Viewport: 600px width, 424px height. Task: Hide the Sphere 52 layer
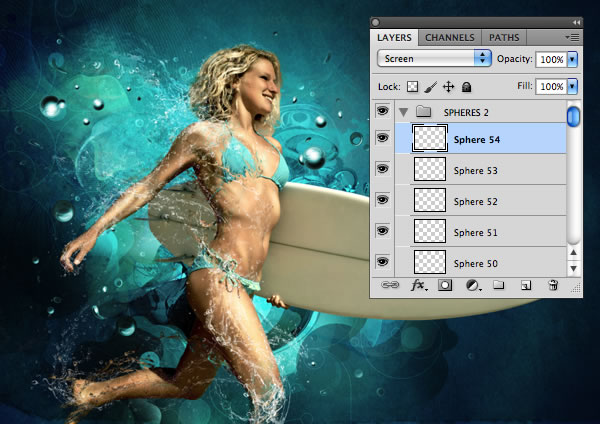coord(382,200)
